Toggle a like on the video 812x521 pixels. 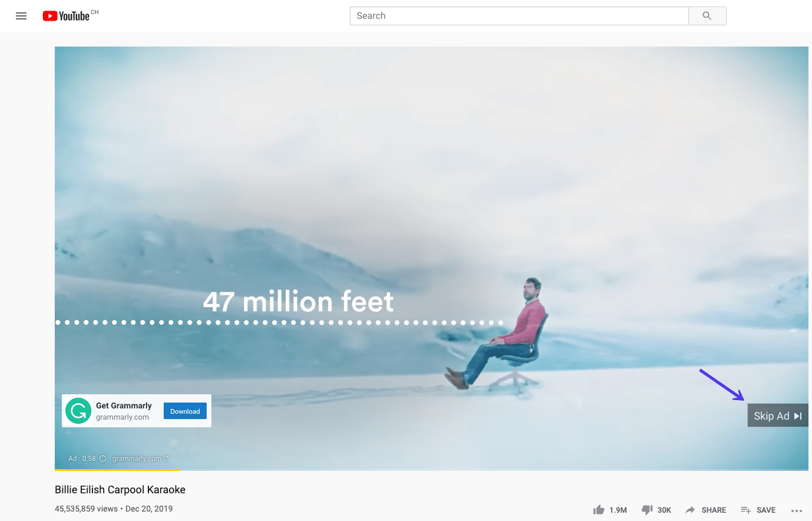pos(600,509)
